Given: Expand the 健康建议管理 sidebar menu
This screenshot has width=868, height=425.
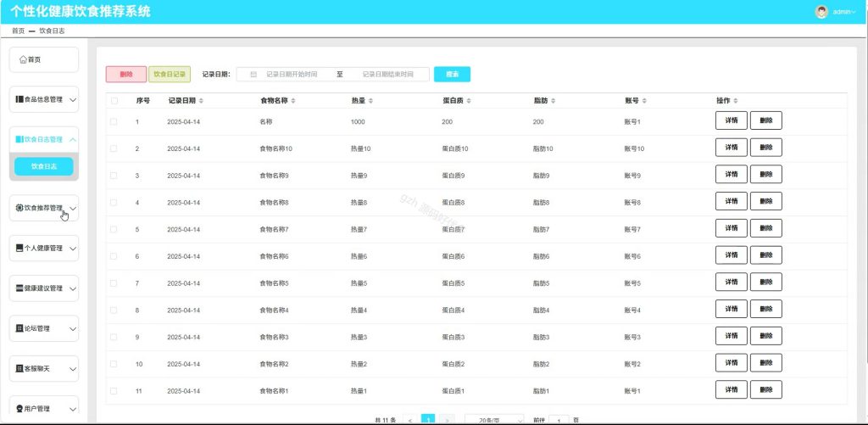Looking at the screenshot, I should [44, 288].
